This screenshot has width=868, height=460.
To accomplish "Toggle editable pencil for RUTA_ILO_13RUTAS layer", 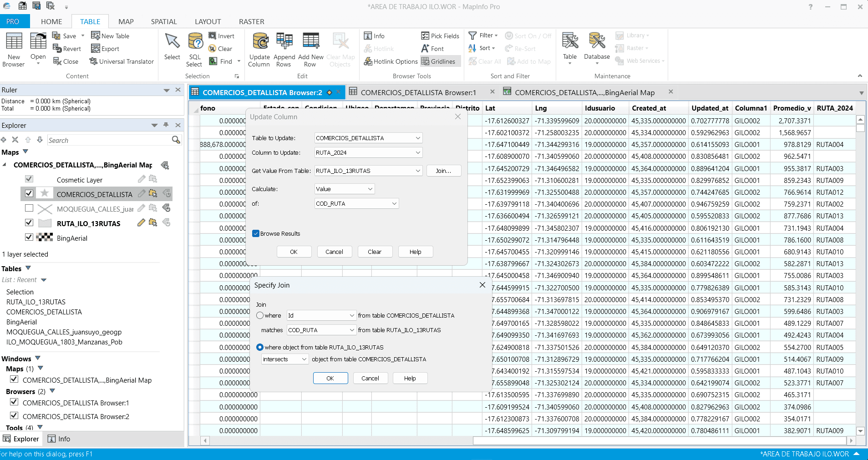I will pyautogui.click(x=141, y=222).
